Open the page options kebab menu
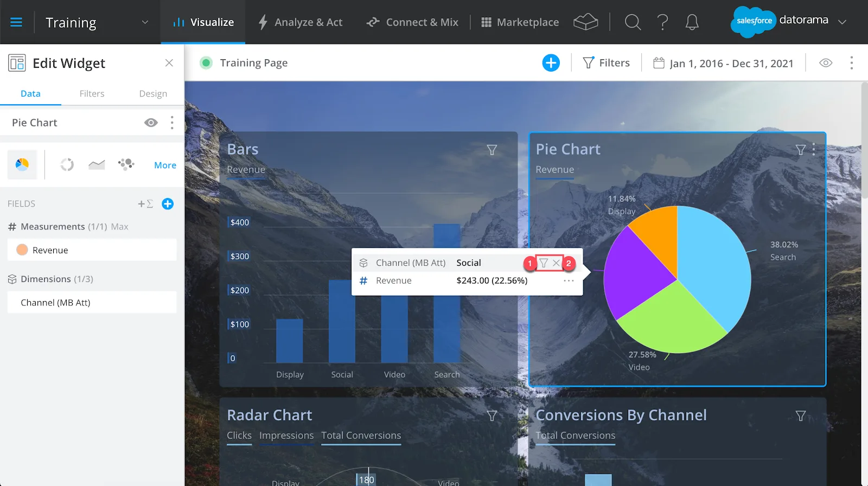 pyautogui.click(x=852, y=63)
